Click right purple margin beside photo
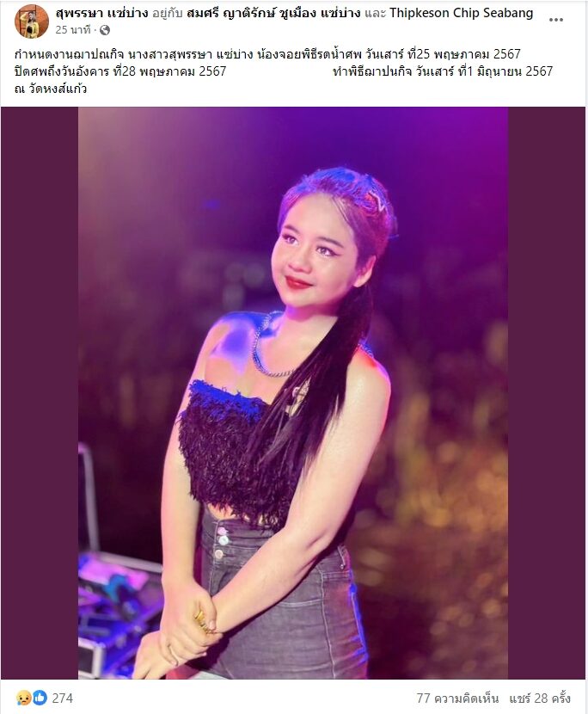Image resolution: width=588 pixels, height=714 pixels. 547,392
